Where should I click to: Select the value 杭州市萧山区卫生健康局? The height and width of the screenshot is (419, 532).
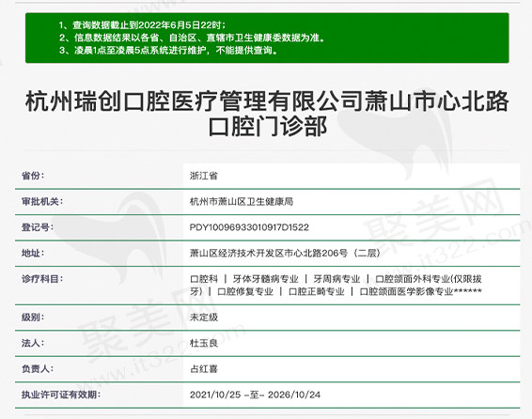point(242,201)
